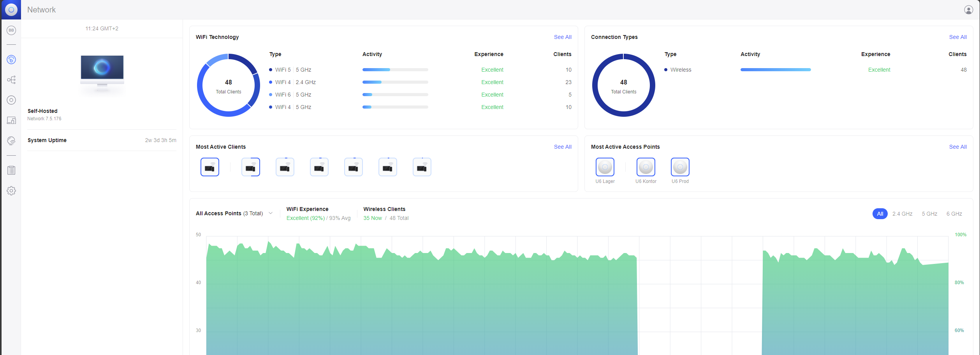Viewport: 980px width, 355px height.
Task: Open the UniFi logo home icon
Action: pos(11,10)
